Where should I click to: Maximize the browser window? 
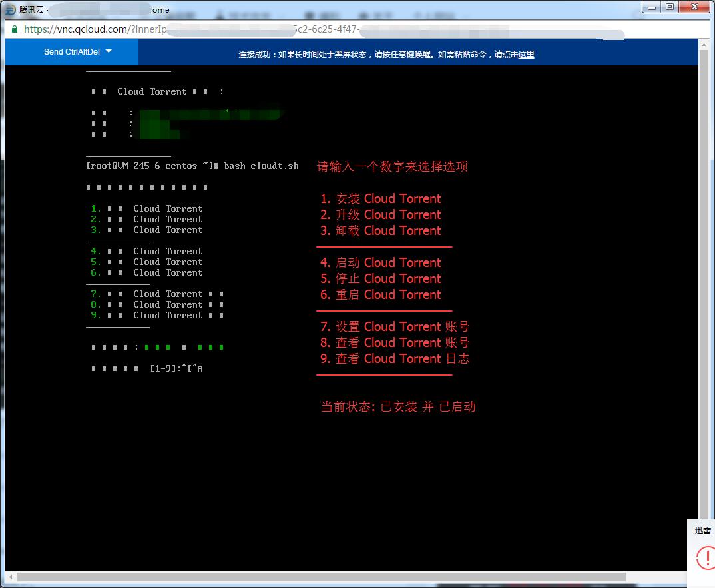[x=670, y=7]
